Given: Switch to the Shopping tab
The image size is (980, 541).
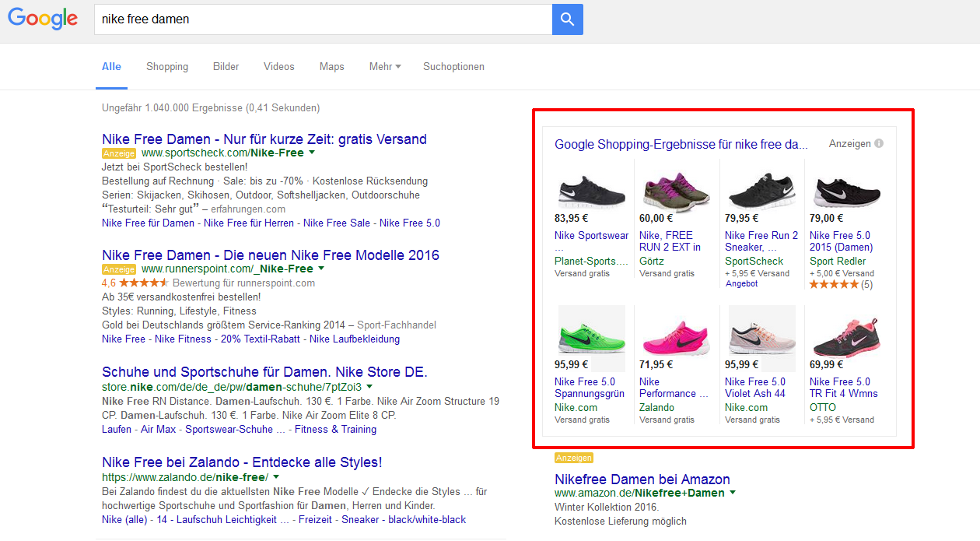Looking at the screenshot, I should point(167,67).
